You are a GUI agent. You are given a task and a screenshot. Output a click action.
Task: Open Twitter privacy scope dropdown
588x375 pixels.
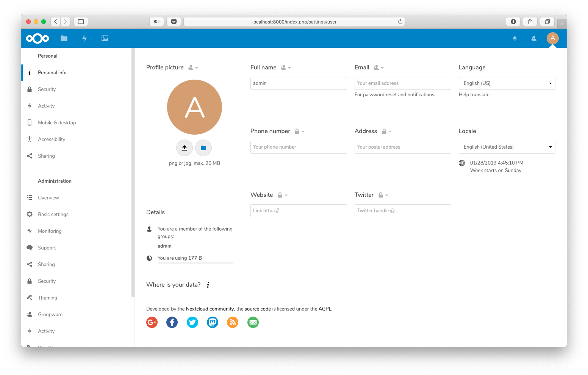click(x=383, y=195)
